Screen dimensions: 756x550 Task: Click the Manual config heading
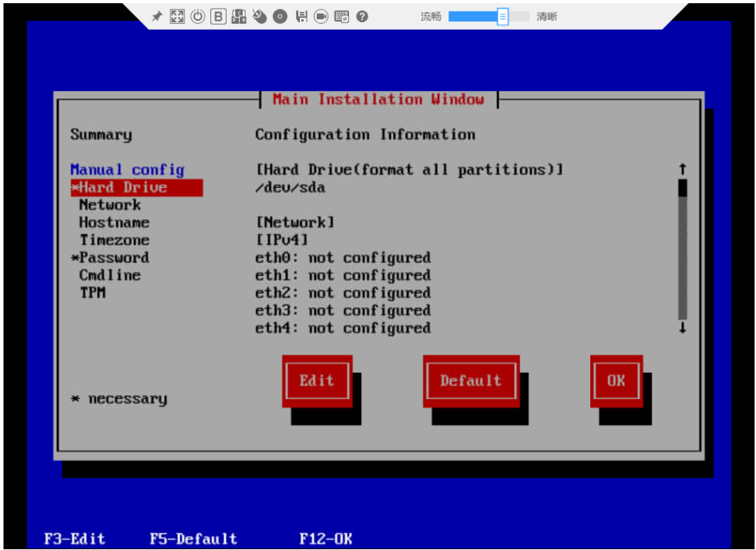127,169
